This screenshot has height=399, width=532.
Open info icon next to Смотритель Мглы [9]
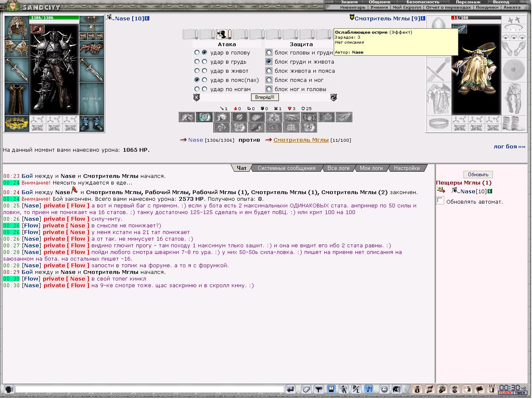coord(423,18)
